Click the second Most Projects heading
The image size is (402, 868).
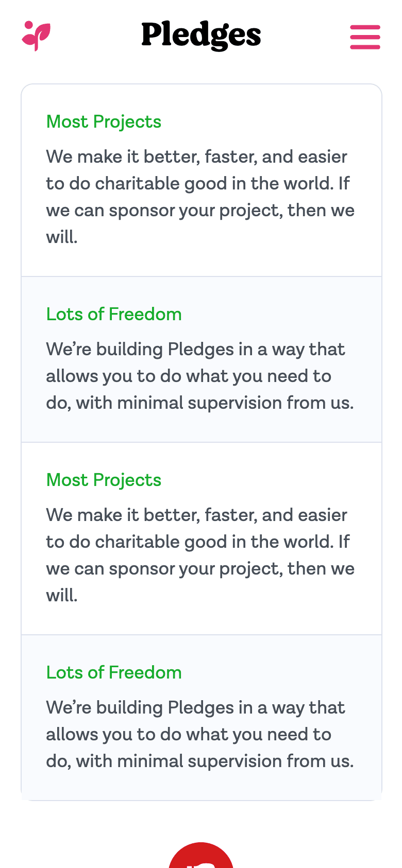(104, 480)
